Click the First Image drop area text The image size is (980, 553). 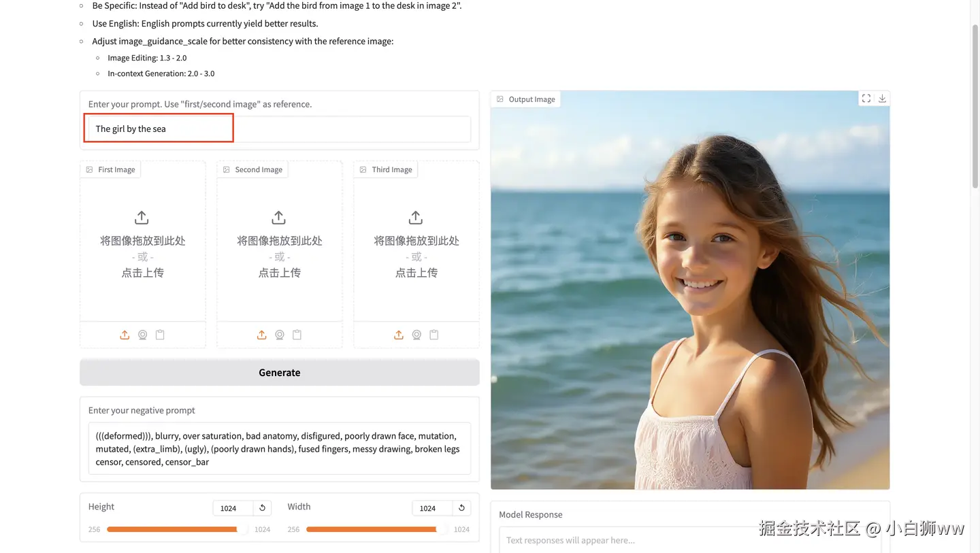coord(143,256)
